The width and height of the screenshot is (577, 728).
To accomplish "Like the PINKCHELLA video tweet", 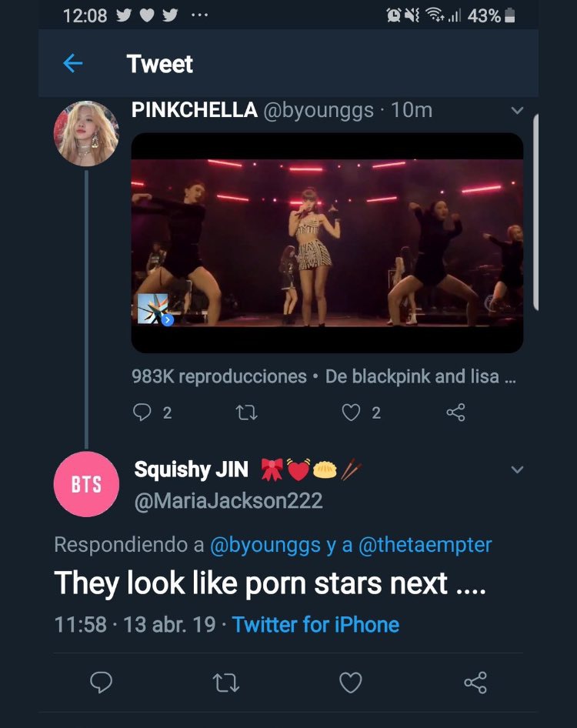I will [351, 413].
